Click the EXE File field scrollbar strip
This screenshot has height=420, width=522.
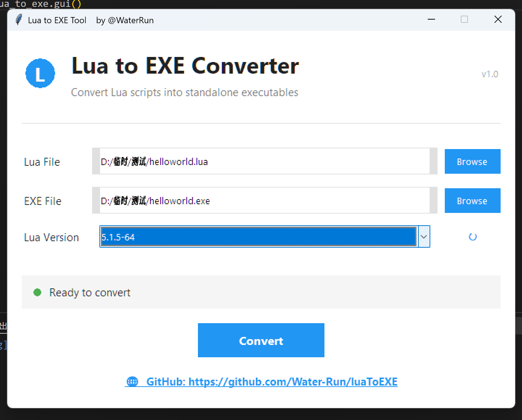coord(434,201)
